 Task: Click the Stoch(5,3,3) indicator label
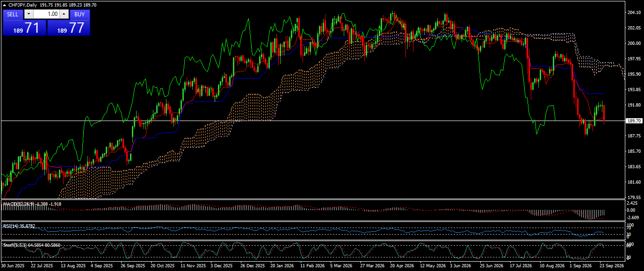pyautogui.click(x=15, y=245)
